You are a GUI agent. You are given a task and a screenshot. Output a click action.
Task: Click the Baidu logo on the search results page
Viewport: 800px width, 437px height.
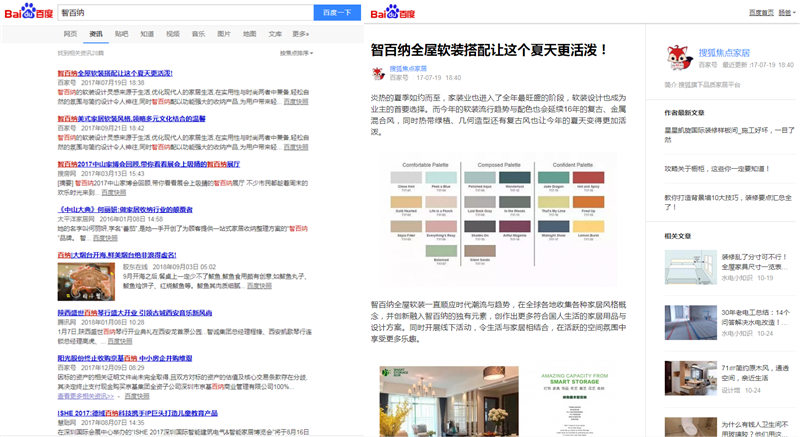(x=29, y=12)
